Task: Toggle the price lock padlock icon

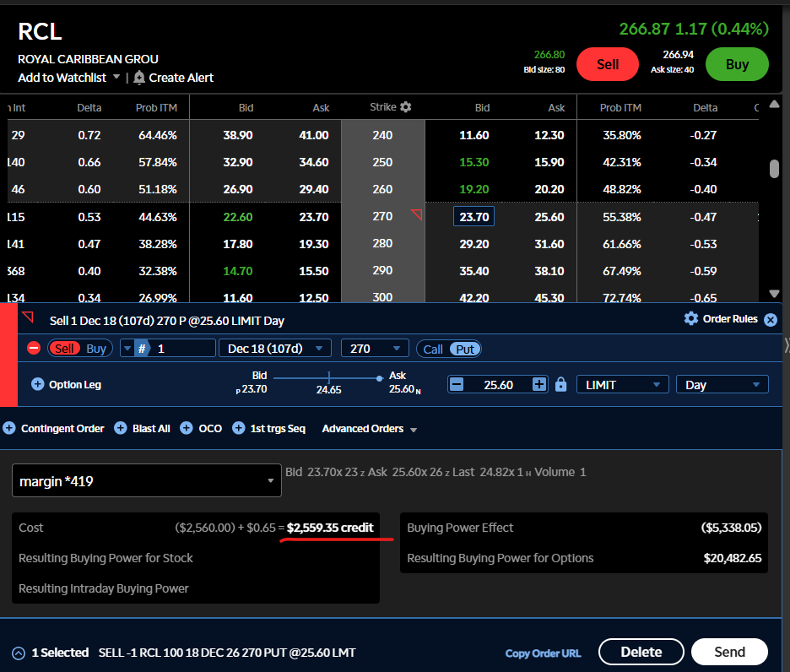Action: point(560,385)
